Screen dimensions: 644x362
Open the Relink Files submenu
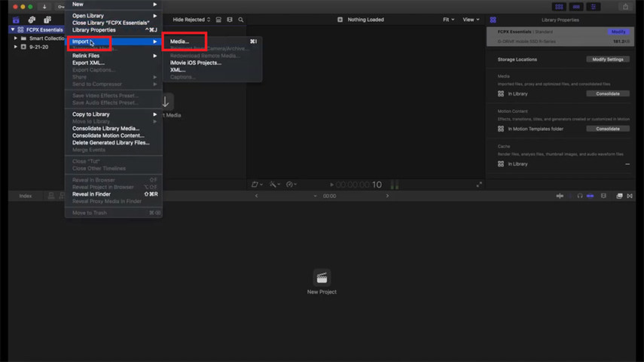(x=114, y=56)
